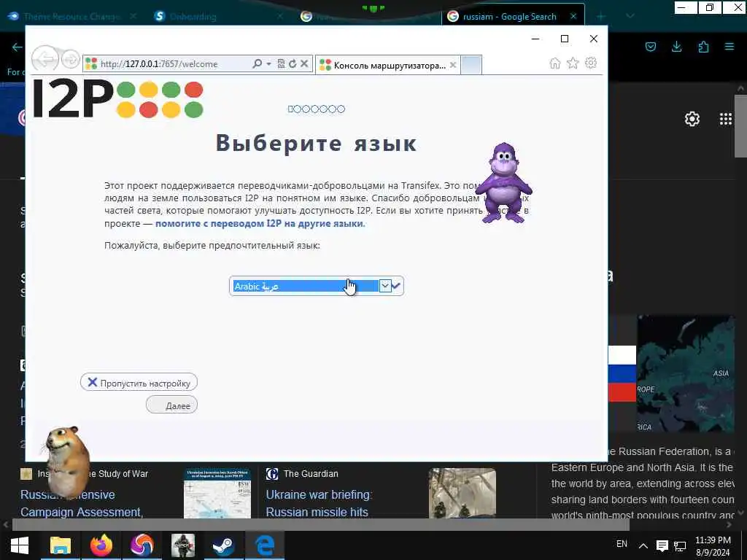Open Action Center notification icon
Screen dimensions: 747x560
(x=662, y=545)
